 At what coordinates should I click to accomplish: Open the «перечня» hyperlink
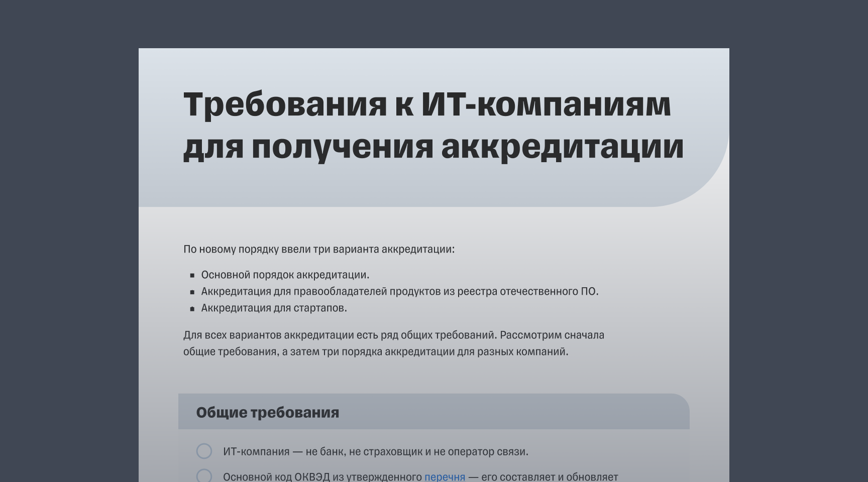(444, 478)
